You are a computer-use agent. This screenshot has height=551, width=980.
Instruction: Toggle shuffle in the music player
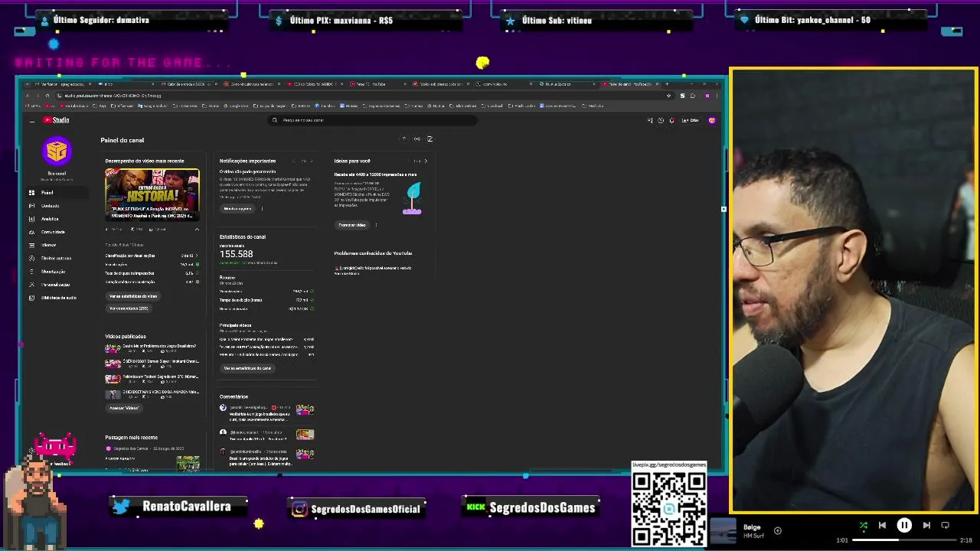(863, 525)
